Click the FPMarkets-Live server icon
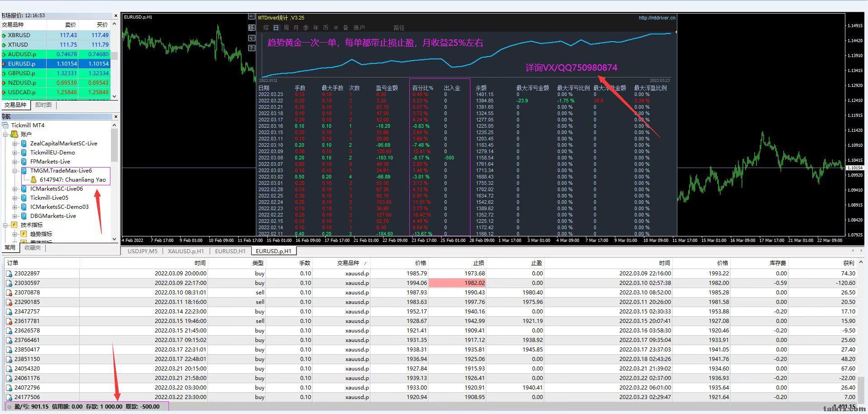 [x=24, y=162]
